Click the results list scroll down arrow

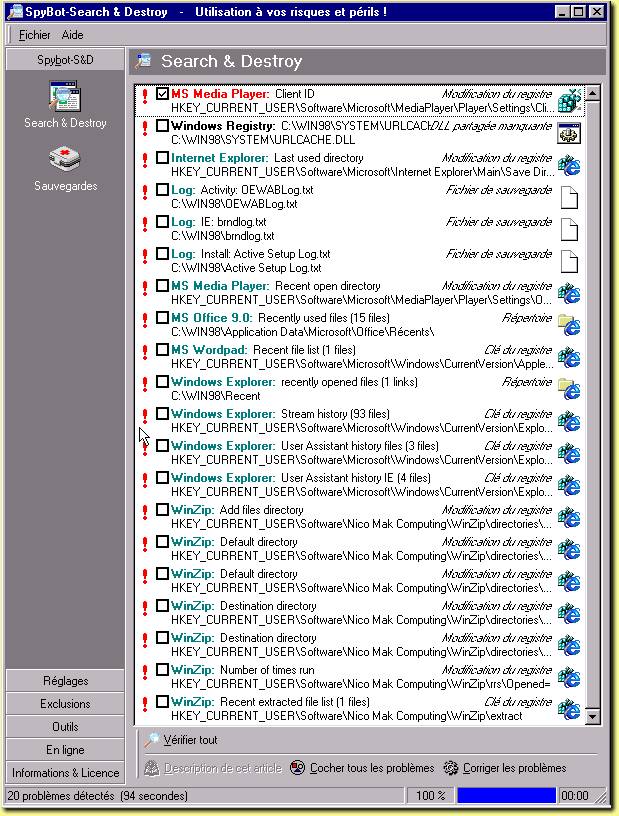[x=592, y=716]
